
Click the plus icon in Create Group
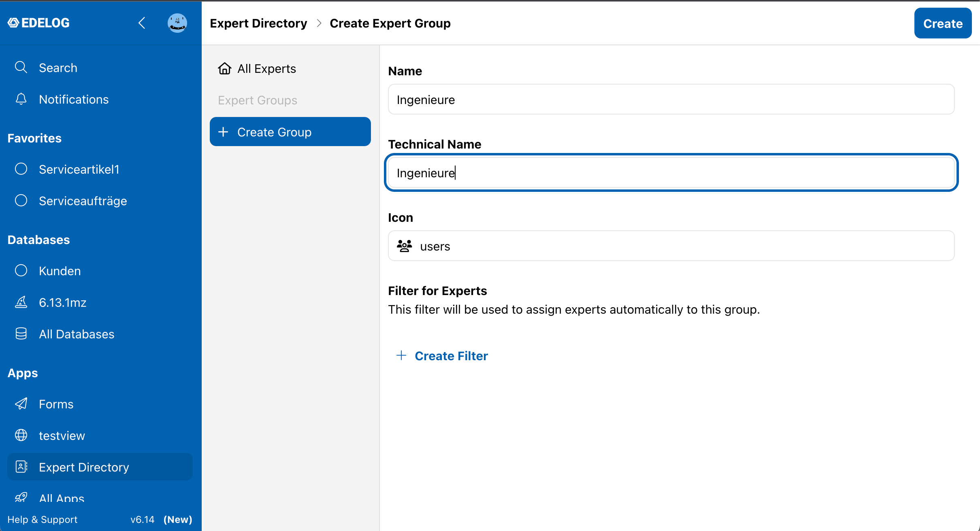pyautogui.click(x=223, y=132)
